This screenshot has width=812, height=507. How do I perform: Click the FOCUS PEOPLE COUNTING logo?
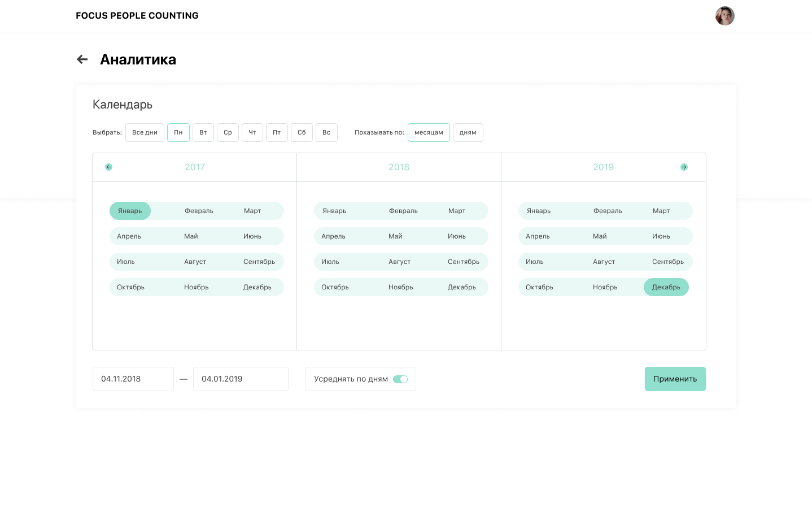(x=137, y=16)
